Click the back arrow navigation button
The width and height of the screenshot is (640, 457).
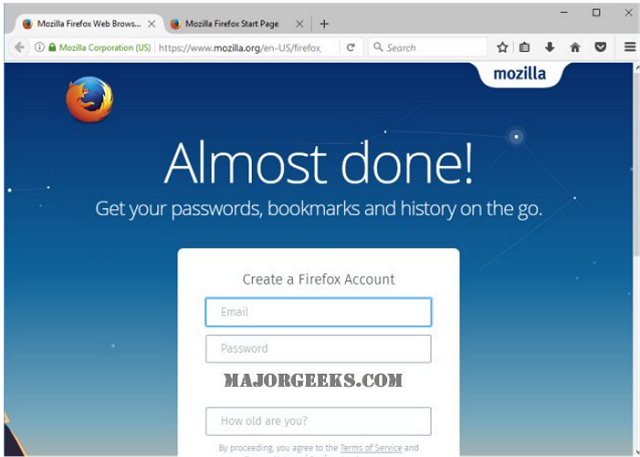point(19,47)
